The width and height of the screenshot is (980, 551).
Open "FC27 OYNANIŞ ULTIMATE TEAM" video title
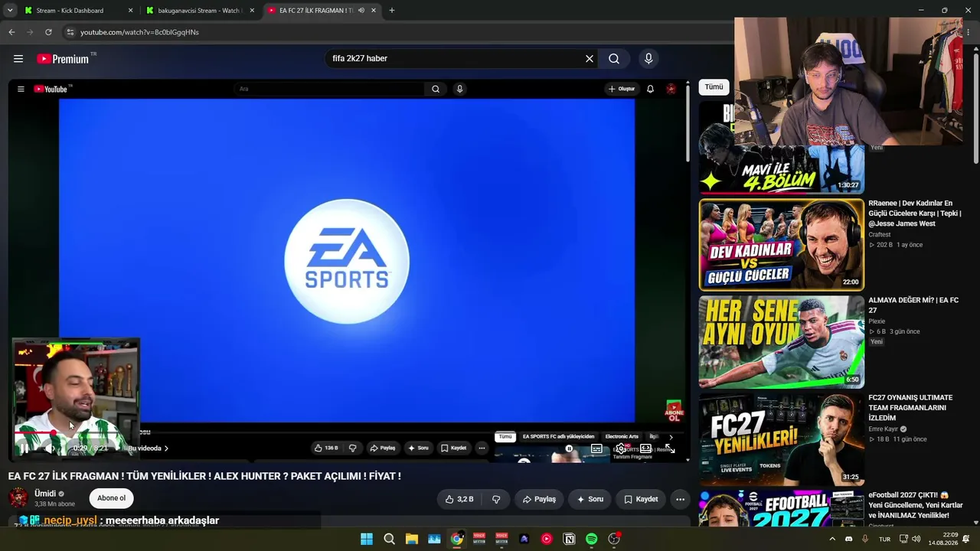click(910, 408)
